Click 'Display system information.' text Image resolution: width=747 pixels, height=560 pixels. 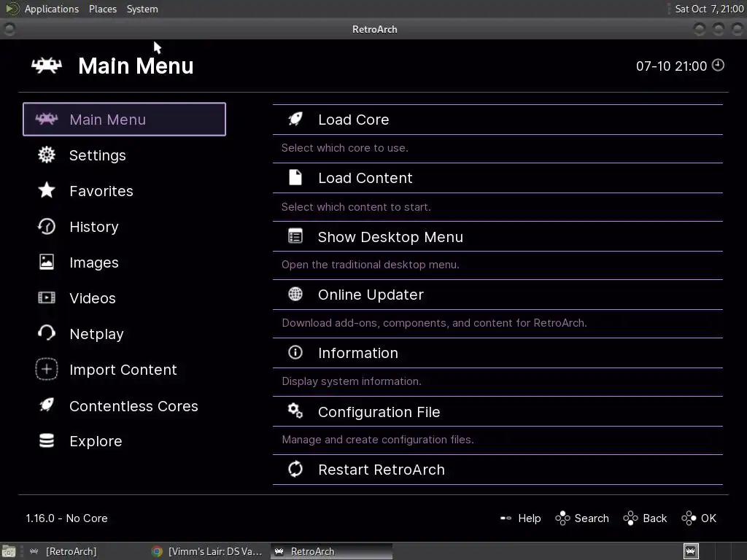coord(352,381)
